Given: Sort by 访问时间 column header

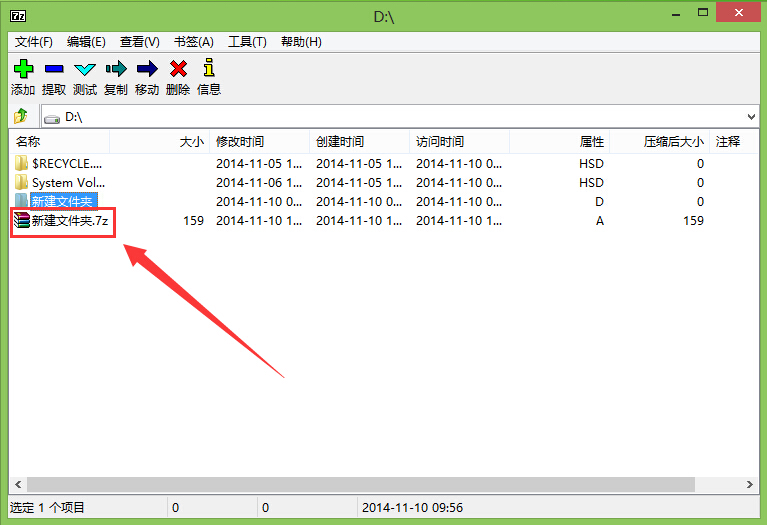Looking at the screenshot, I should [x=459, y=141].
